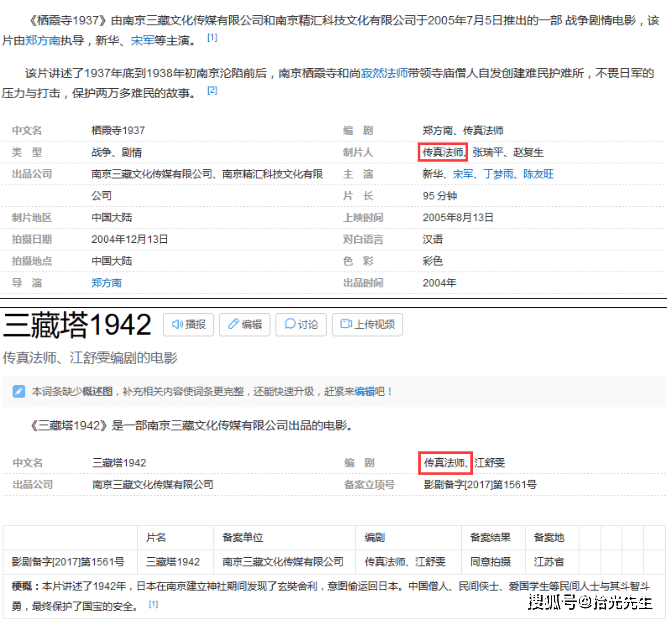Click the 播报 speaker button
The image size is (667, 619).
pos(188,325)
